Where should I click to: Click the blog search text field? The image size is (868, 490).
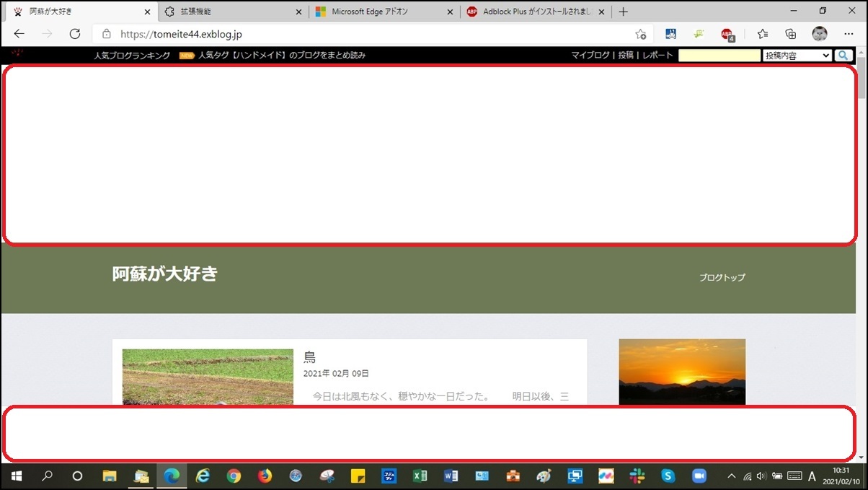click(x=719, y=55)
